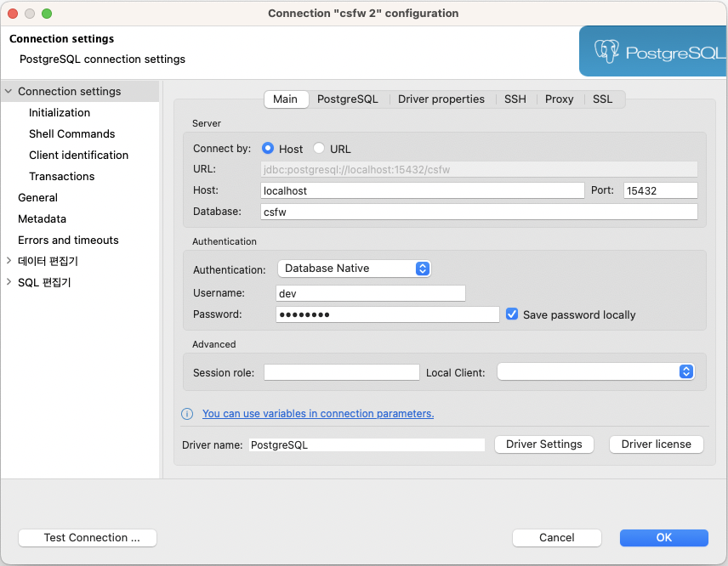
Task: Switch to the Driver properties tab
Action: [441, 99]
